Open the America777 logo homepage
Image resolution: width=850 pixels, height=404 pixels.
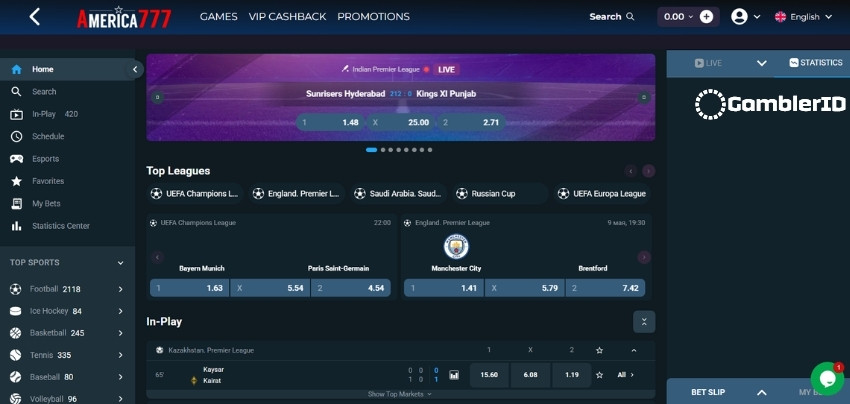124,17
